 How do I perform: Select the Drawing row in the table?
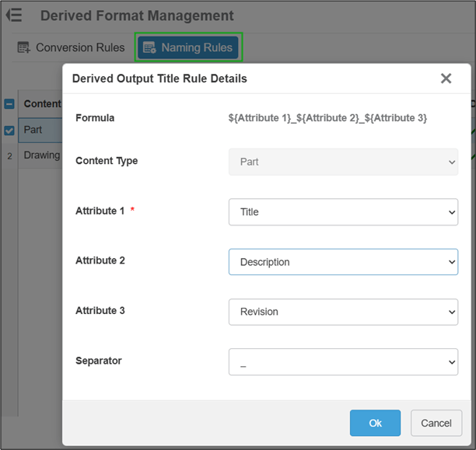pyautogui.click(x=42, y=155)
